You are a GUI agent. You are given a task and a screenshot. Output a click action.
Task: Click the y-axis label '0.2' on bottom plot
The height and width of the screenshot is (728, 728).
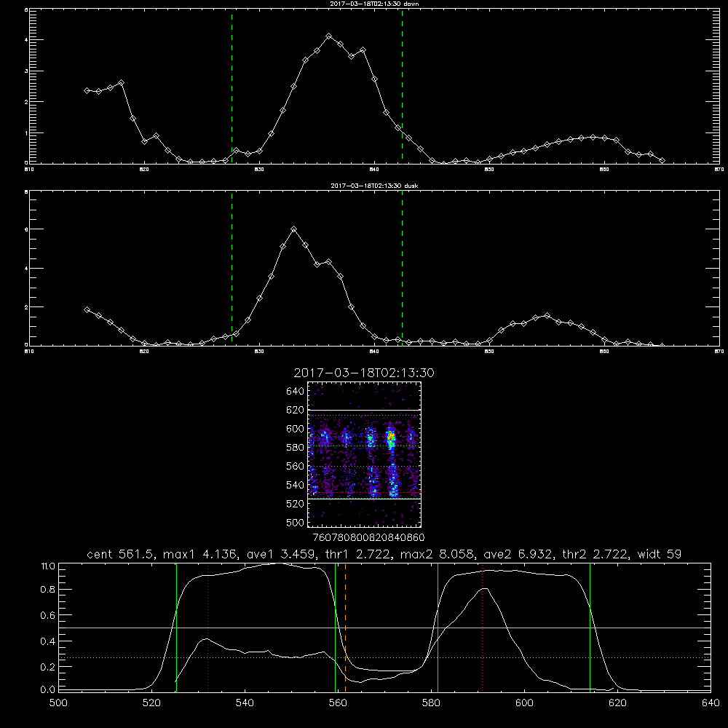coord(48,667)
